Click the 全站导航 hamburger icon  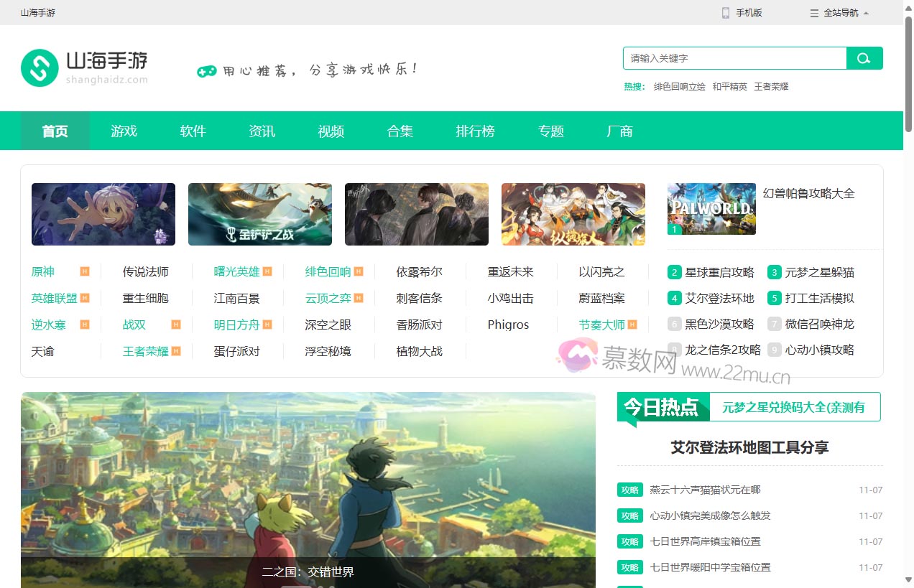click(x=814, y=12)
